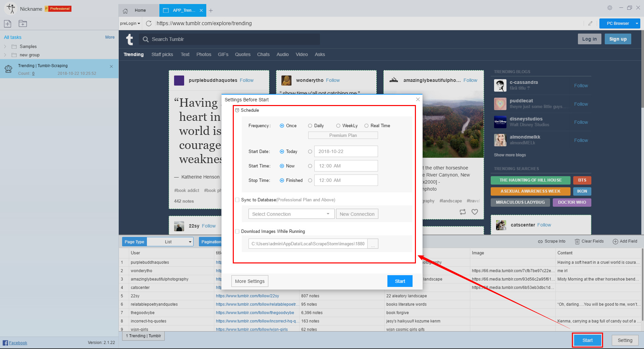
Task: Select Finished as stop time
Action: tap(282, 181)
